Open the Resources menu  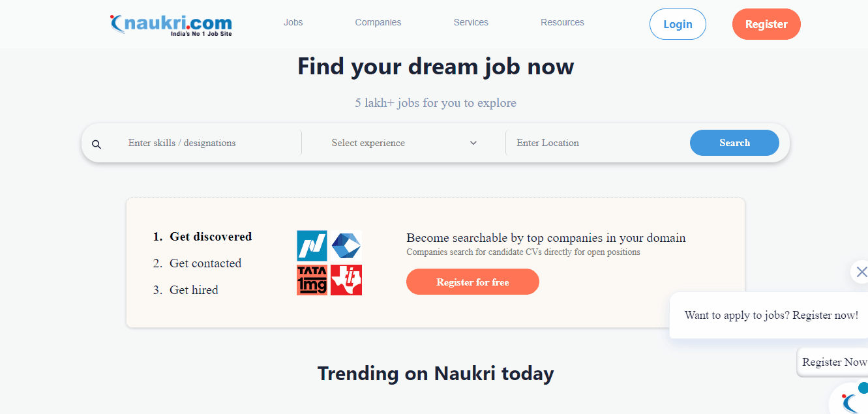(562, 22)
